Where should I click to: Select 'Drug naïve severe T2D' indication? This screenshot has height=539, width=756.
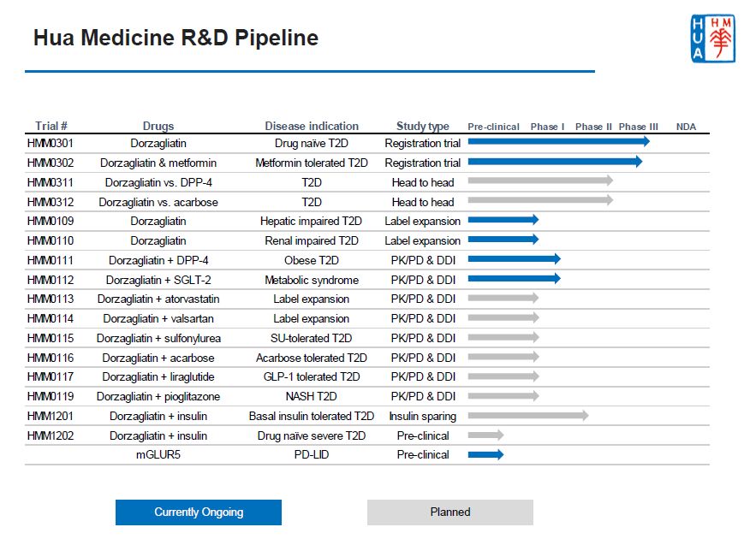312,436
